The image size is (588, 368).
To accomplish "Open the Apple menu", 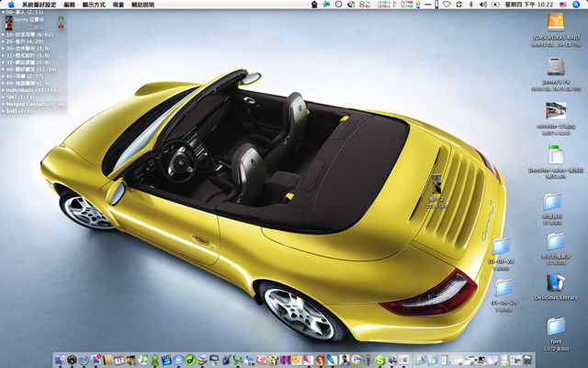I will click(11, 5).
